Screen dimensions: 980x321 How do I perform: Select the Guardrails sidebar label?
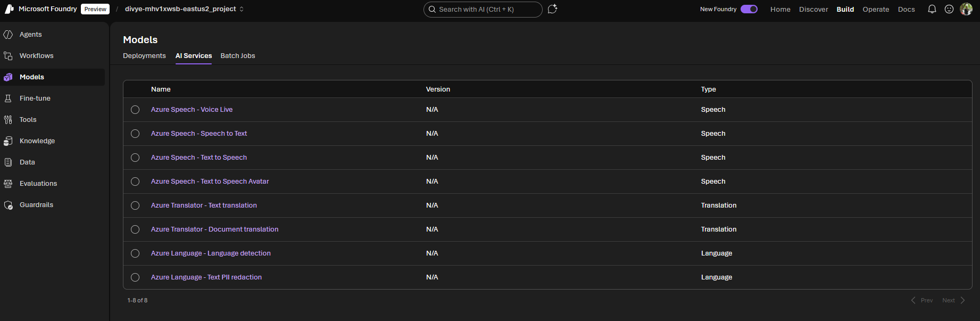37,205
